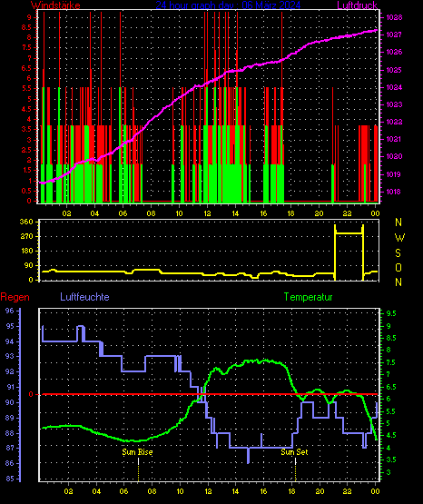Click the 24 hour graph title
This screenshot has width=423, height=504.
228,5
